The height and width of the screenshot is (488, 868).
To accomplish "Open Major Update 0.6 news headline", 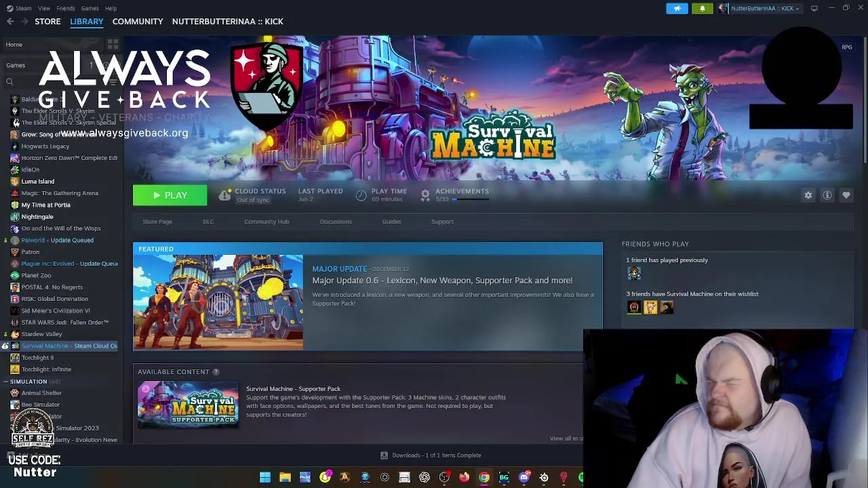I will tap(442, 281).
